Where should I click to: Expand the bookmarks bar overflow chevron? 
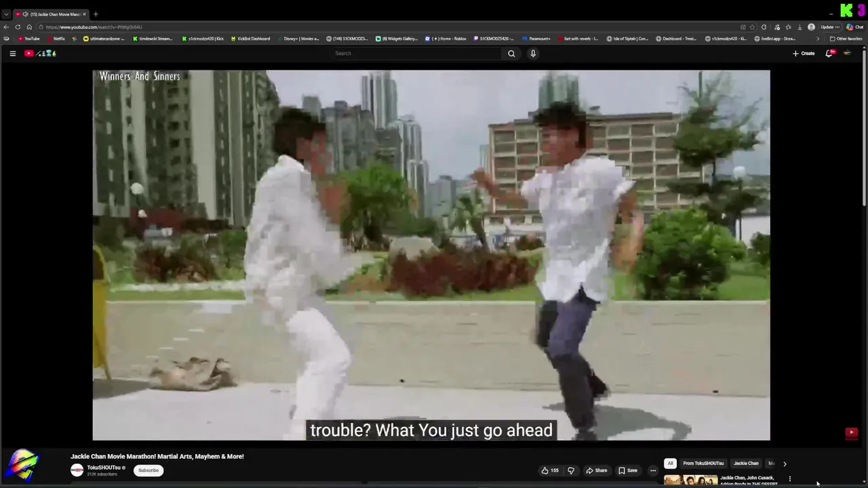pos(817,39)
